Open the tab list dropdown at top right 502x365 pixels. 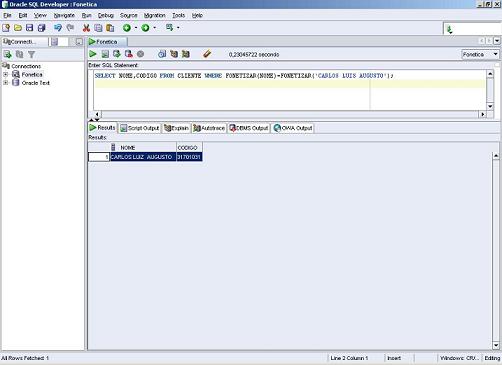coord(497,41)
